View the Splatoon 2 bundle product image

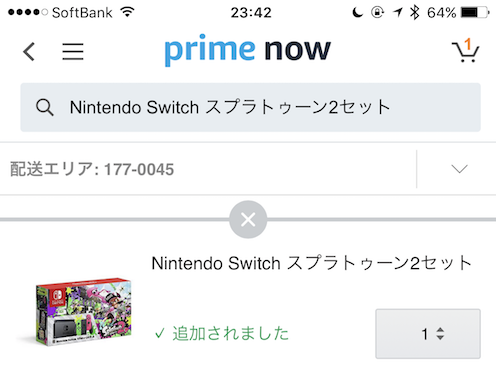(83, 312)
